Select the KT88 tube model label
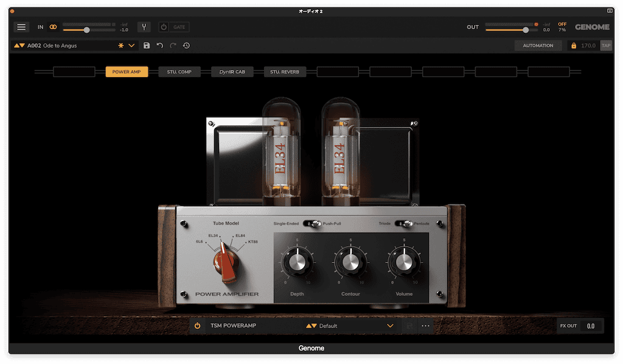The width and height of the screenshot is (623, 364). (x=253, y=241)
